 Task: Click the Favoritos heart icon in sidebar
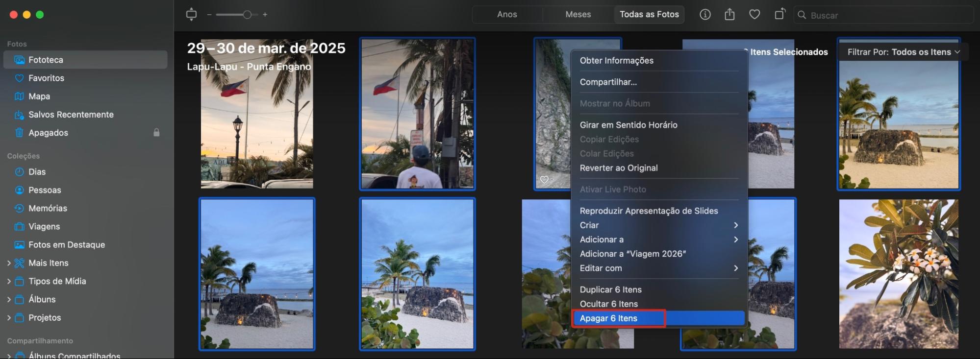(19, 78)
